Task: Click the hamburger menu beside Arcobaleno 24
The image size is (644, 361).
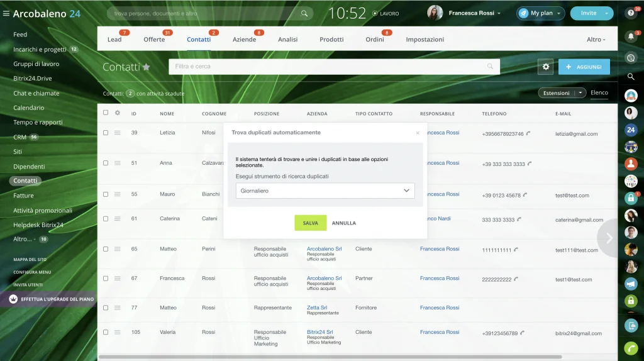Action: coord(6,14)
